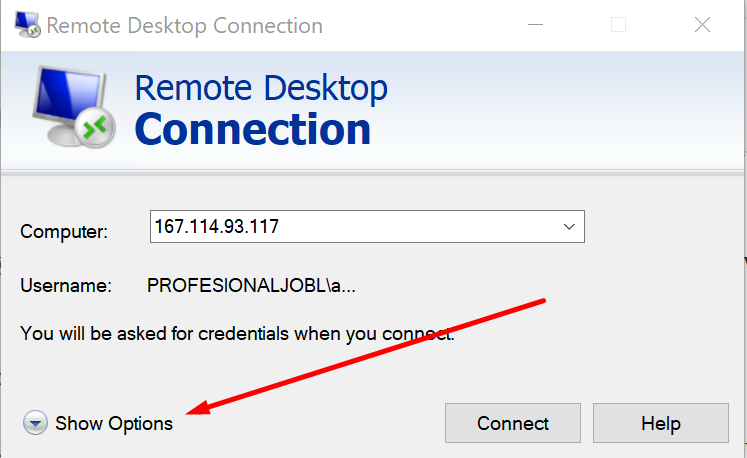Click the large monitor icon in banner

pos(74,107)
